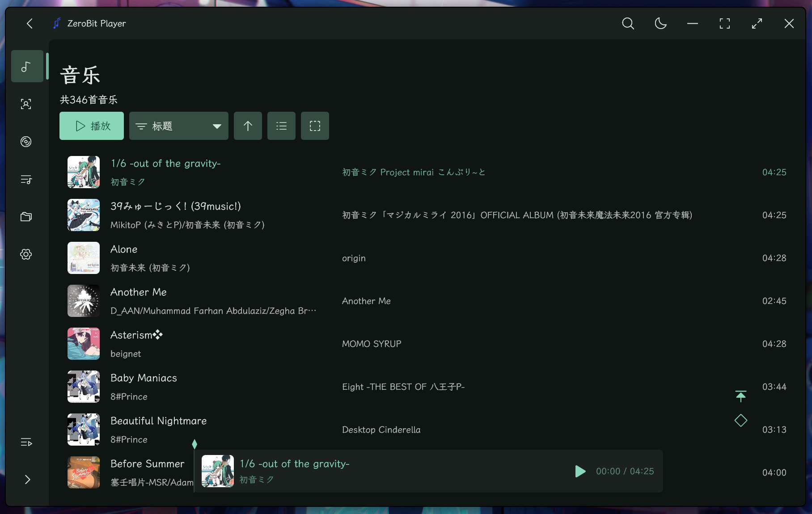Click Another Me album name
Screen dimensions: 812x514
tap(366, 301)
